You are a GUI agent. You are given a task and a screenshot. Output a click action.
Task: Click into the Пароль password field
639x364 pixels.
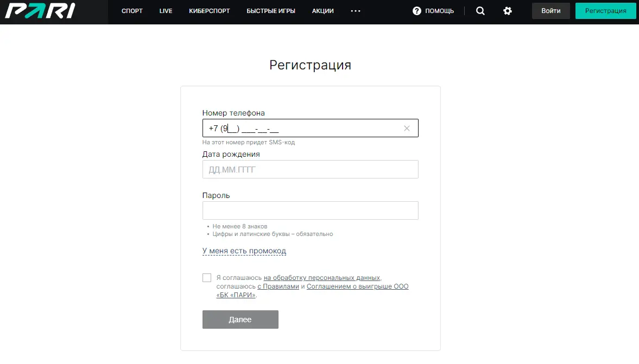pyautogui.click(x=310, y=210)
